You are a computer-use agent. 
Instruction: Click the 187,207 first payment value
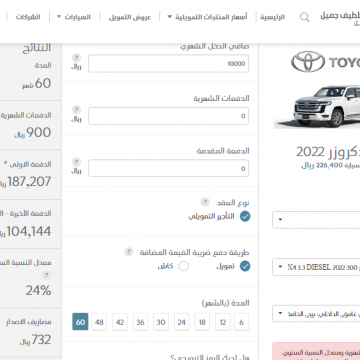[x=29, y=182]
